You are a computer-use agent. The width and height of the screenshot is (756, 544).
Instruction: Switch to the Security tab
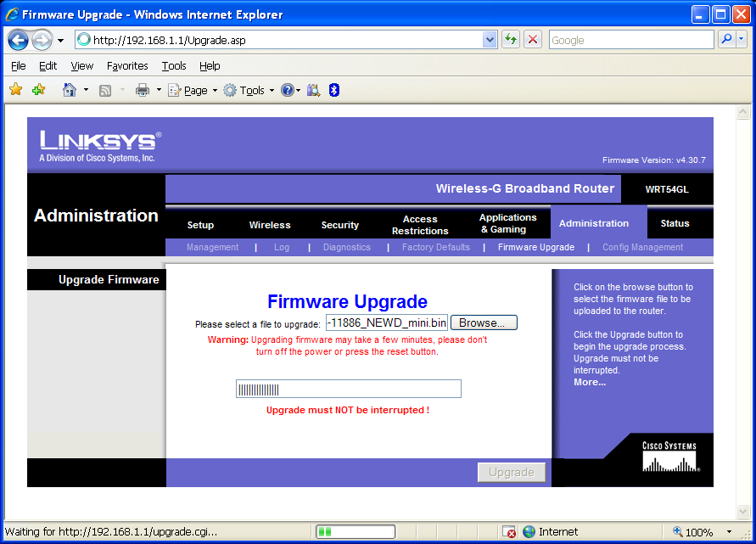tap(340, 225)
